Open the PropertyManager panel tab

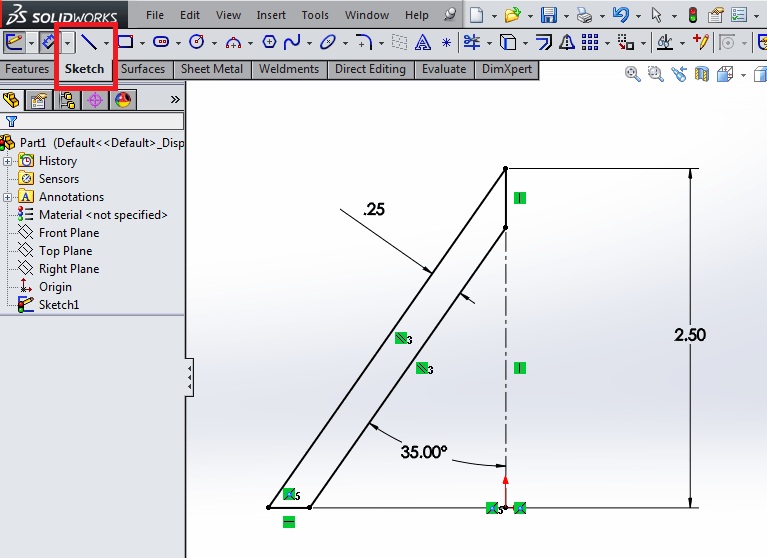[x=39, y=100]
